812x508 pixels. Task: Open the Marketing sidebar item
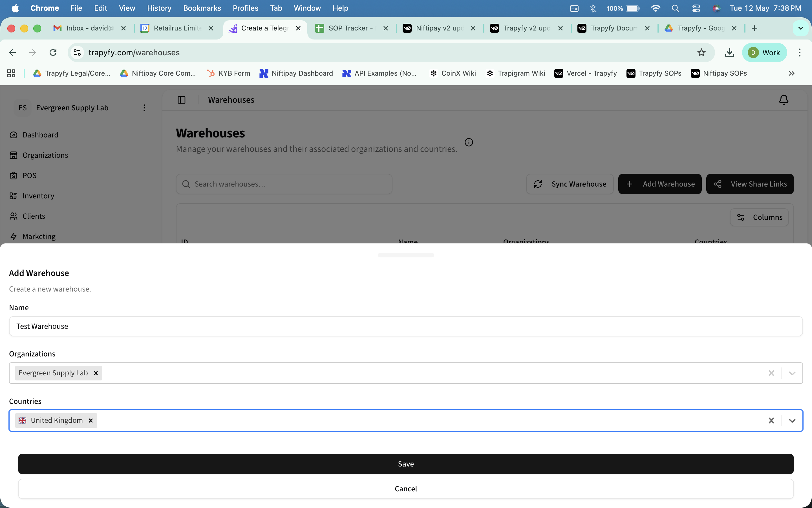[39, 236]
